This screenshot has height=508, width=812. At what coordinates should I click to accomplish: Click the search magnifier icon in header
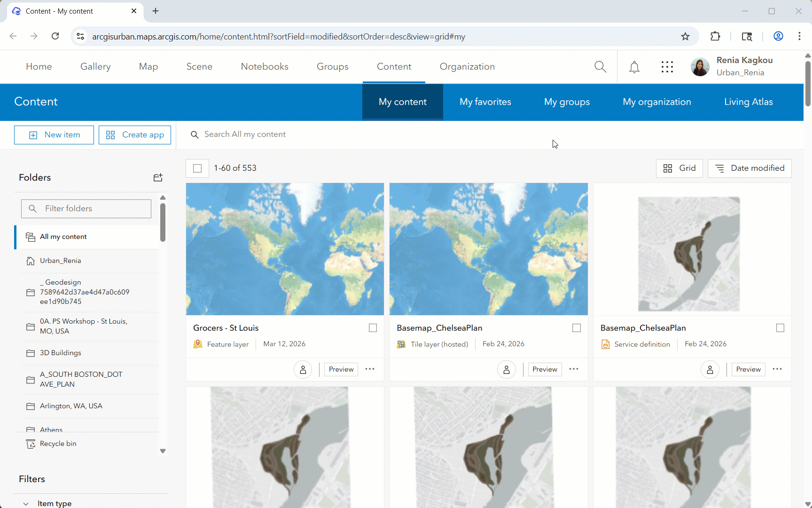tap(600, 67)
